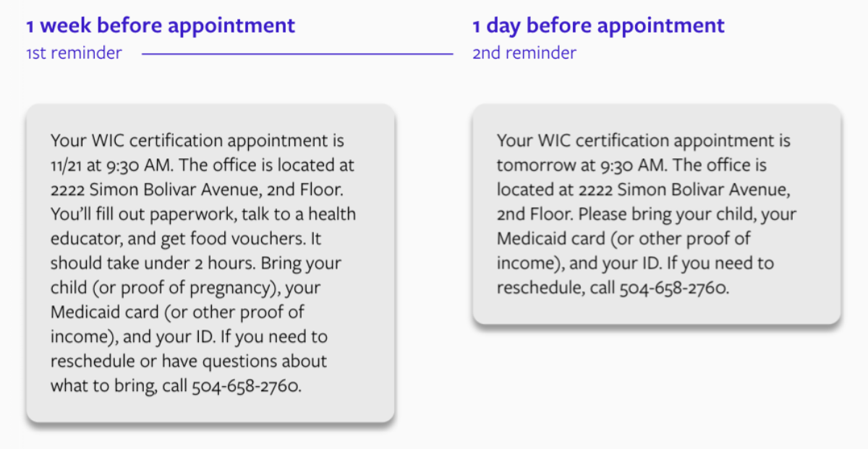
Task: Click '2nd Floor. Please bring your child' line
Action: click(x=626, y=214)
